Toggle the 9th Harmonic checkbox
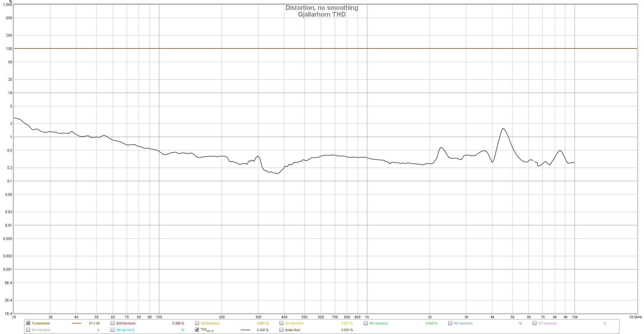Image resolution: width=644 pixels, height=334 pixels. pyautogui.click(x=113, y=330)
